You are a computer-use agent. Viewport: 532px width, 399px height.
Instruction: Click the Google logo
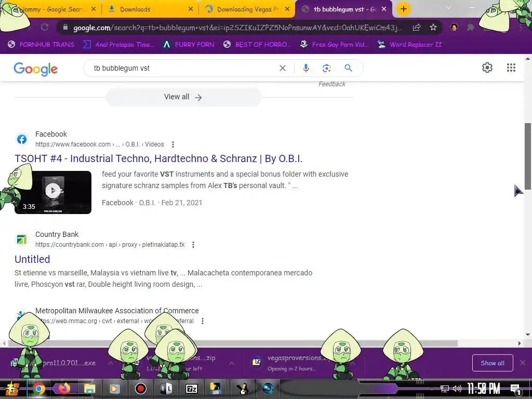pos(36,69)
